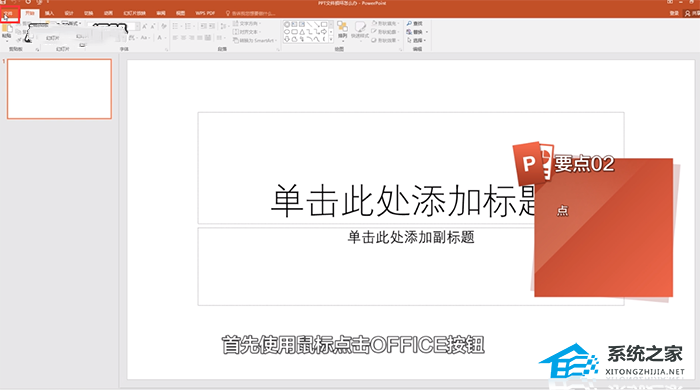Open the Aa change case dropdown

pyautogui.click(x=145, y=38)
